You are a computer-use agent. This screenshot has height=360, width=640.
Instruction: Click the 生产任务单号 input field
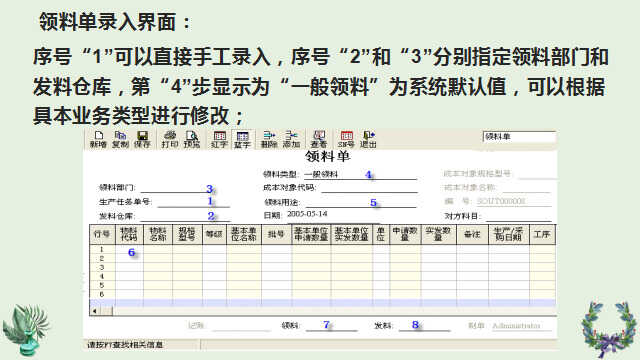pos(193,202)
